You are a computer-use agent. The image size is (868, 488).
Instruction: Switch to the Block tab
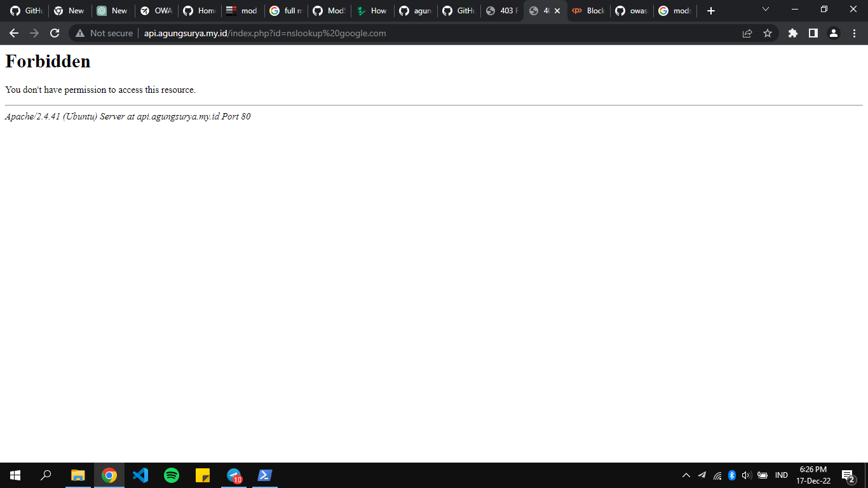[588, 11]
